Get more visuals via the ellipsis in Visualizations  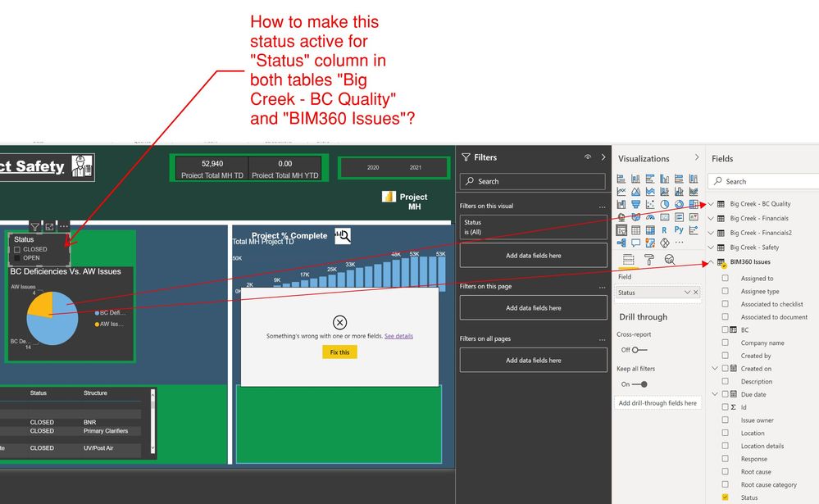click(x=679, y=243)
